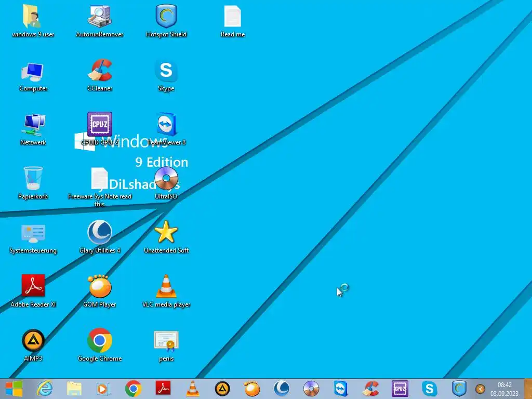The height and width of the screenshot is (399, 532).
Task: Open Systemsteuerung control panel icon
Action: click(x=33, y=238)
